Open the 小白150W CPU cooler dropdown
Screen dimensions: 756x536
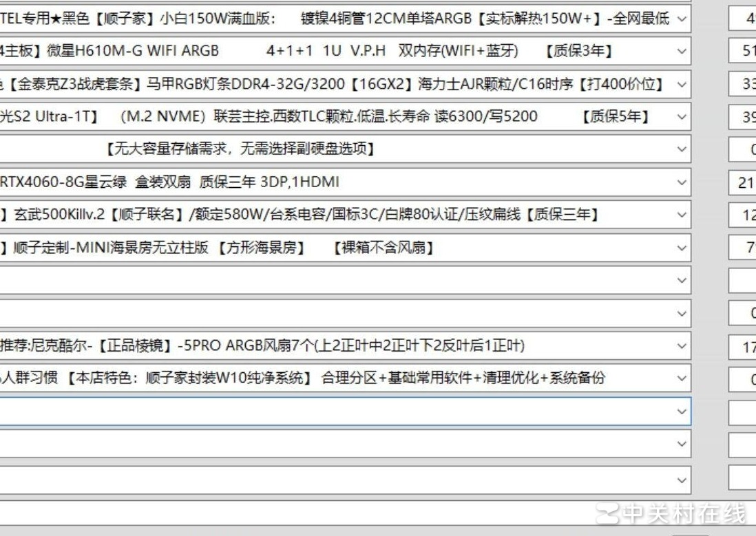pyautogui.click(x=681, y=20)
